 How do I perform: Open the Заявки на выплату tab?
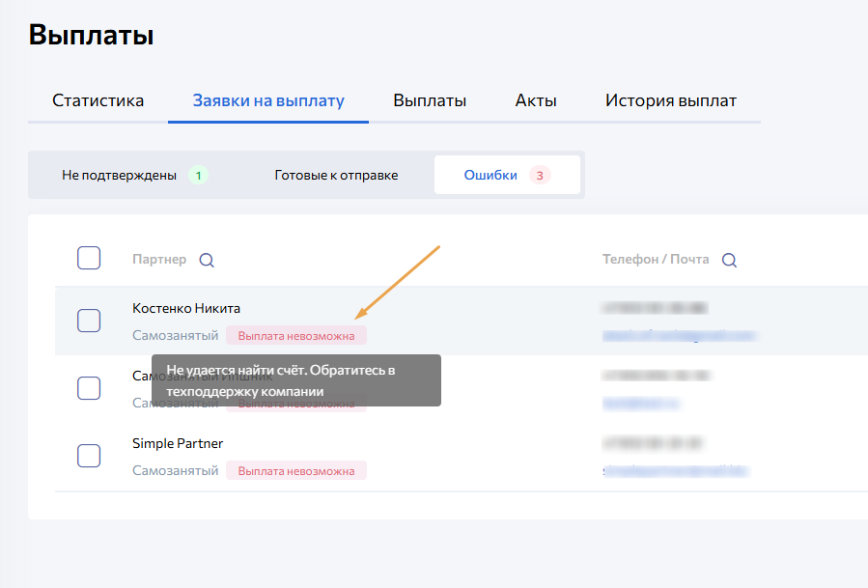(268, 100)
